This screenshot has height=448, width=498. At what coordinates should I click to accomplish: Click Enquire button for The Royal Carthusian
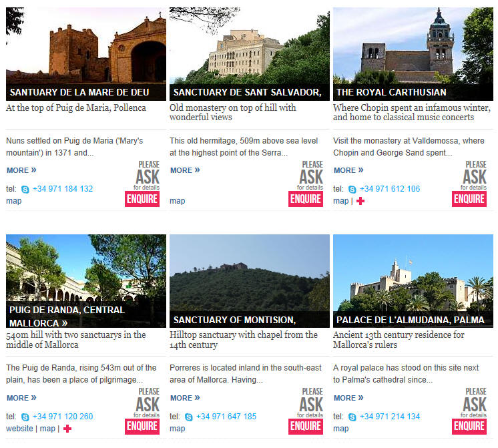[x=469, y=199]
